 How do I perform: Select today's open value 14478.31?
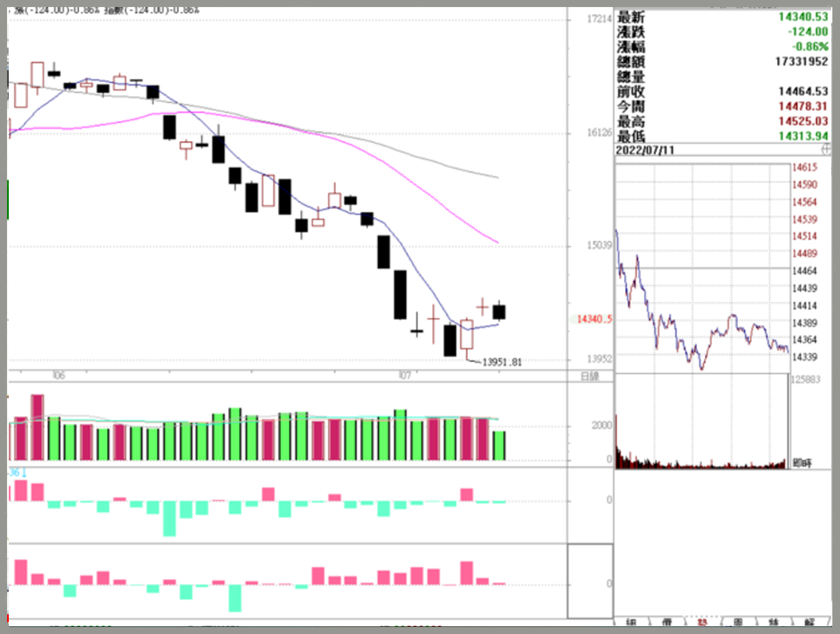[803, 106]
